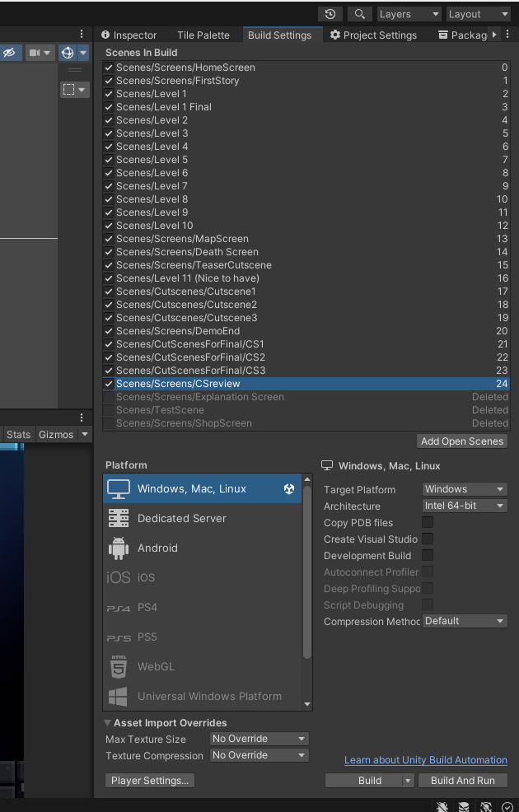Uncheck Scenes/Cutscenes/Cutscene2 checkbox
Screen dimensions: 519x812
click(109, 305)
